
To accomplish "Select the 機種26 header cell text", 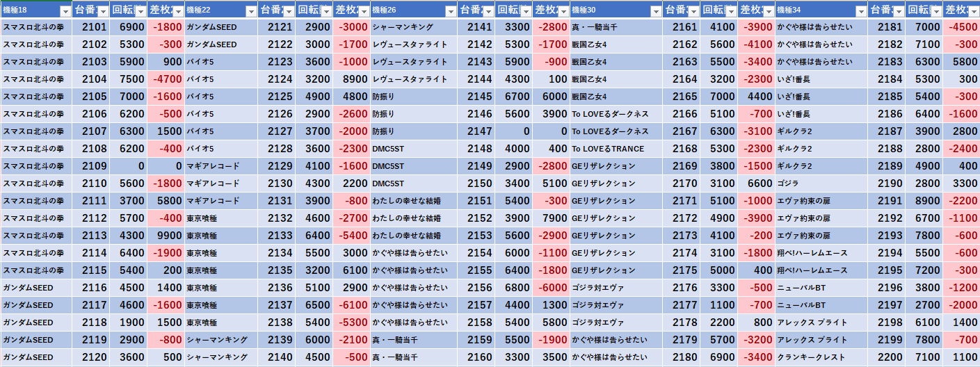I will 385,10.
